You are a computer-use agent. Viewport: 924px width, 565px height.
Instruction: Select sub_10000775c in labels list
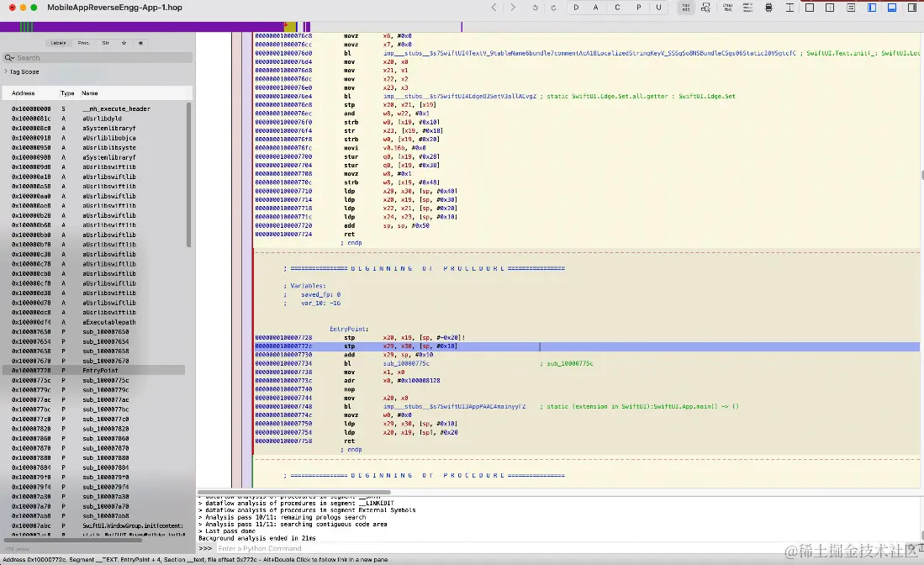click(94, 381)
